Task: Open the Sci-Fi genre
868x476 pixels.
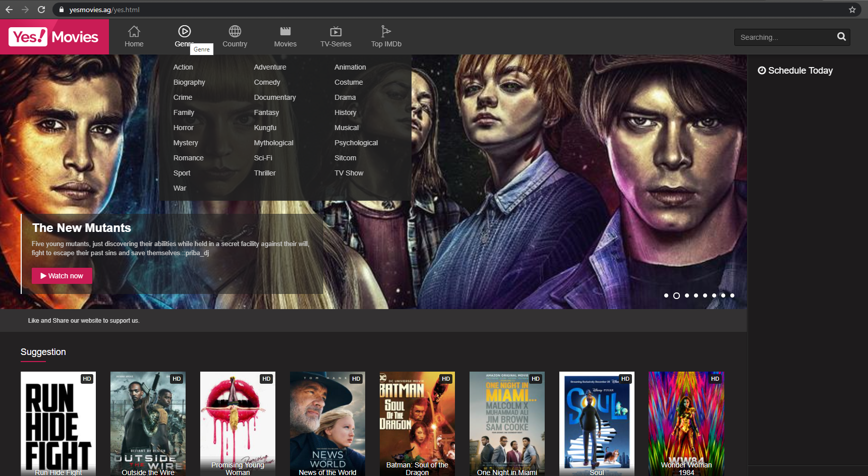Action: [x=263, y=158]
